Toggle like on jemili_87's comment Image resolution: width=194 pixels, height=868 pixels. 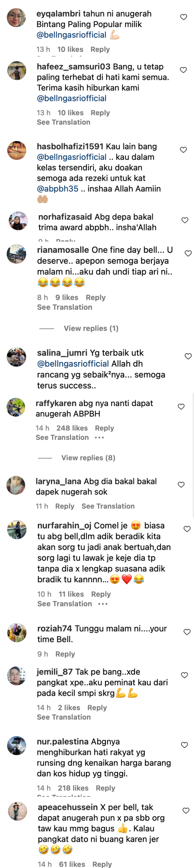pyautogui.click(x=185, y=675)
